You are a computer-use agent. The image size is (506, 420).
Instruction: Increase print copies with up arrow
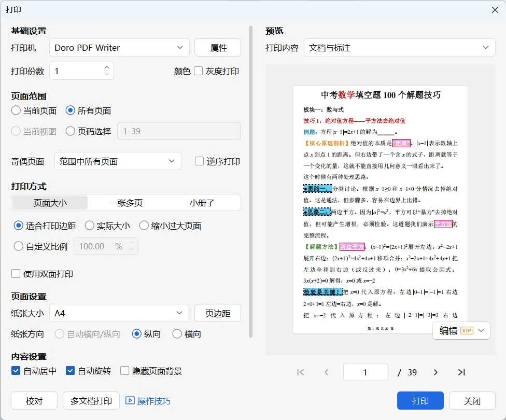pos(107,67)
